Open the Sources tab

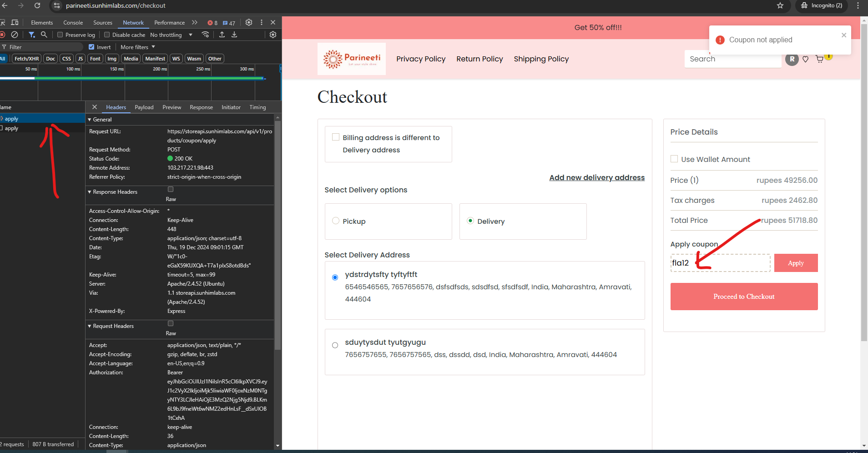[x=103, y=23]
